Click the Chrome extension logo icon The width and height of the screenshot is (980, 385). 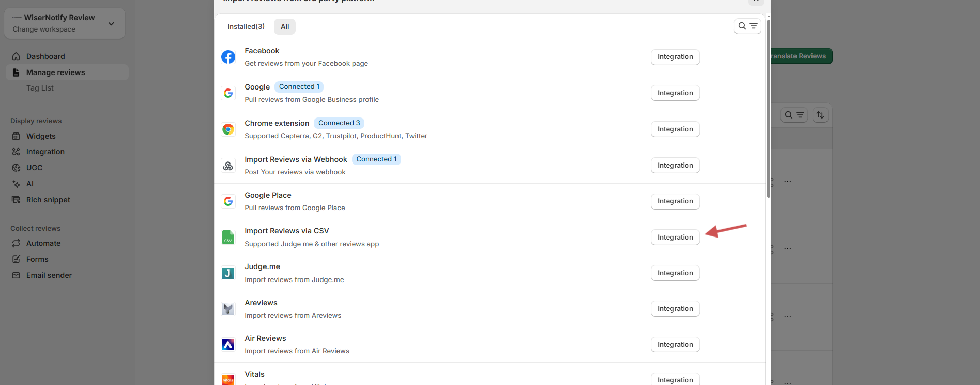228,129
